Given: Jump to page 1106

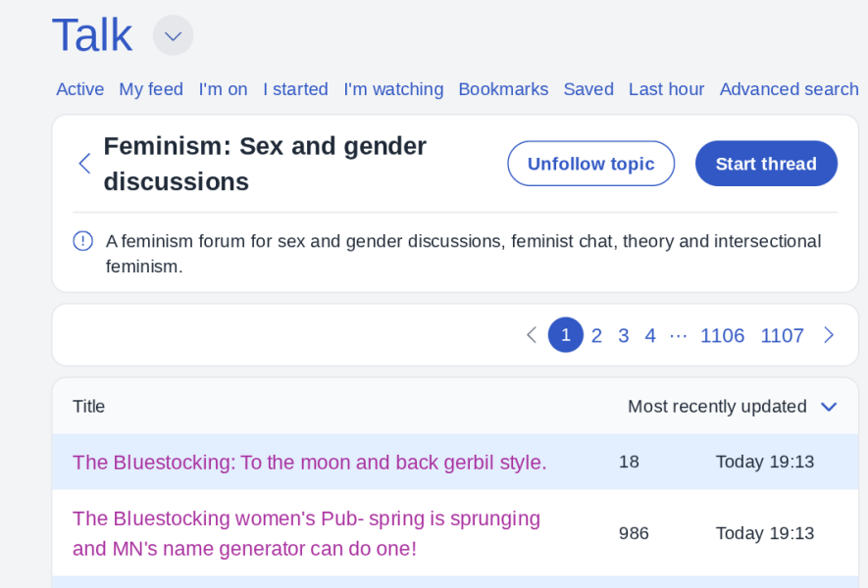Looking at the screenshot, I should 722,335.
